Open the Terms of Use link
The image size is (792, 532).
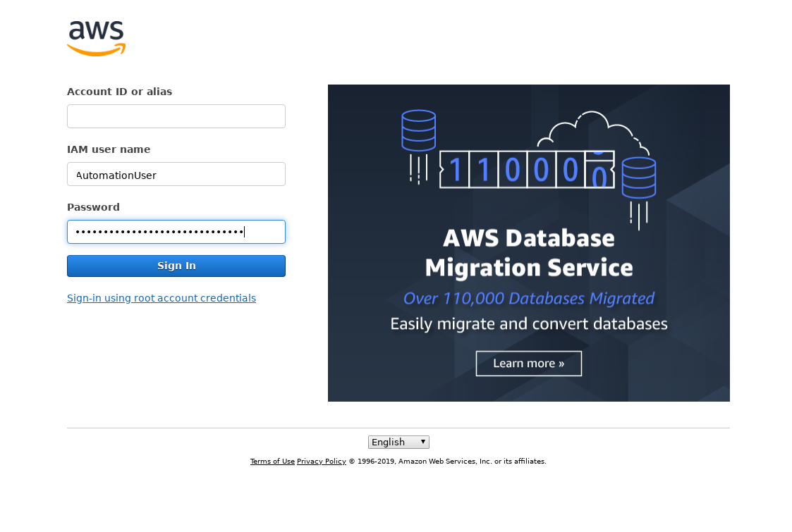(x=272, y=462)
